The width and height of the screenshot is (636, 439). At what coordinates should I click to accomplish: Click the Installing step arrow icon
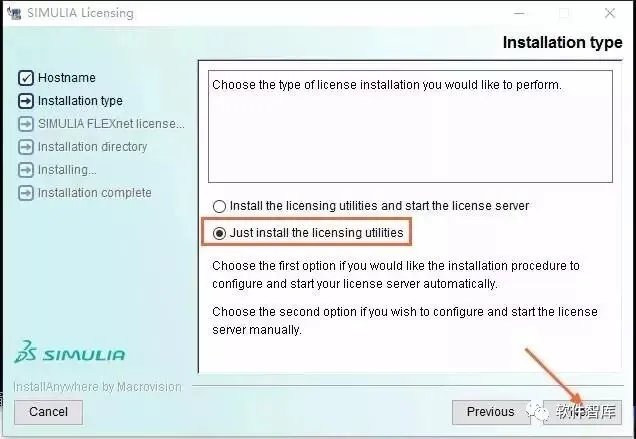pyautogui.click(x=26, y=170)
